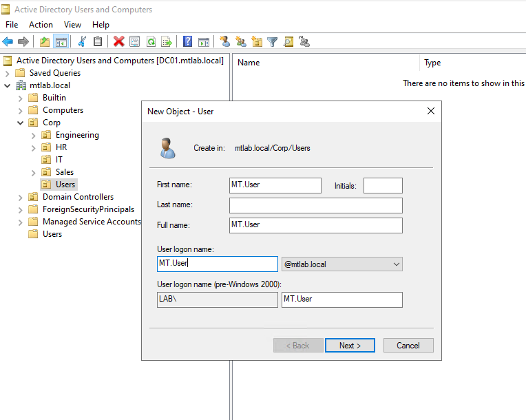Open the Help menu

tap(101, 25)
